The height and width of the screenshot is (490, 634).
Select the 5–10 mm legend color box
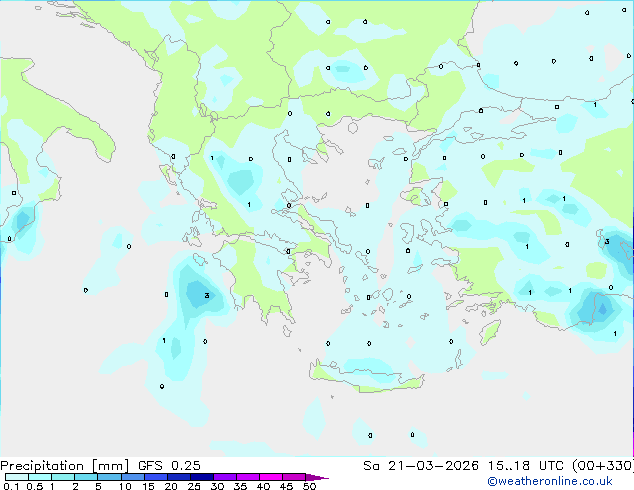(109, 477)
